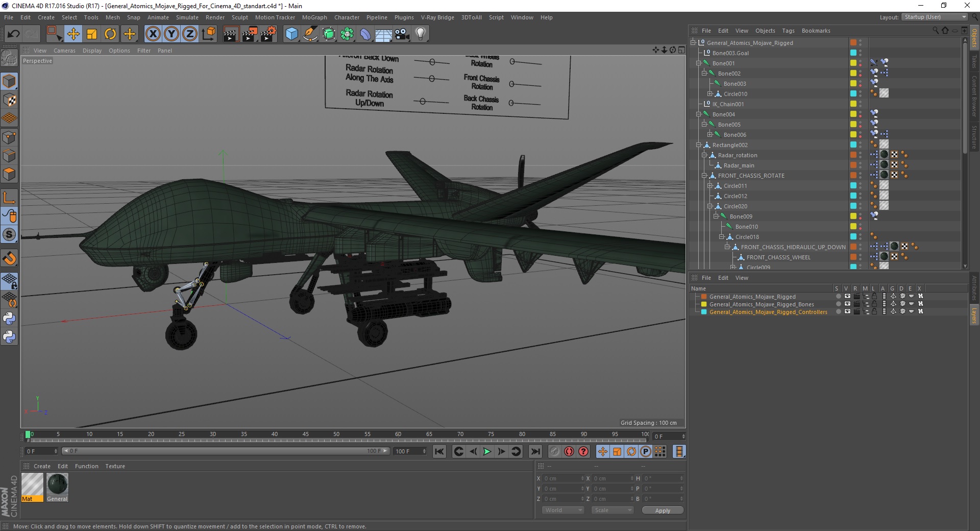The width and height of the screenshot is (980, 531).
Task: Open Object Manager Tags menu
Action: tap(788, 31)
